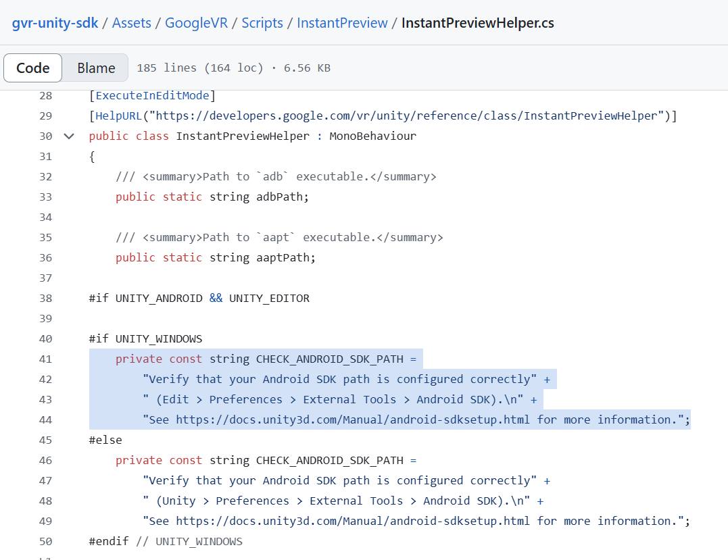
Task: Click line number 36
Action: [x=45, y=257]
